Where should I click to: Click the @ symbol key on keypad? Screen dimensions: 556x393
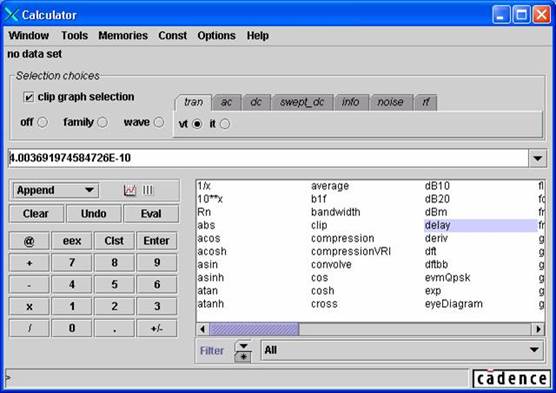pos(29,241)
